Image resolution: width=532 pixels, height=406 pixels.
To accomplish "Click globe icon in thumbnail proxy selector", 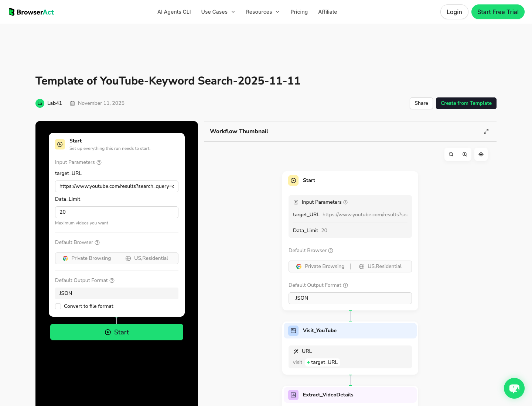I will pyautogui.click(x=362, y=266).
